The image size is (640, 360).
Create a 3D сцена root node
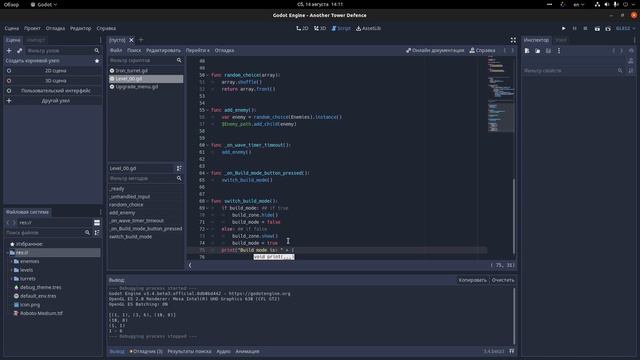click(x=53, y=81)
